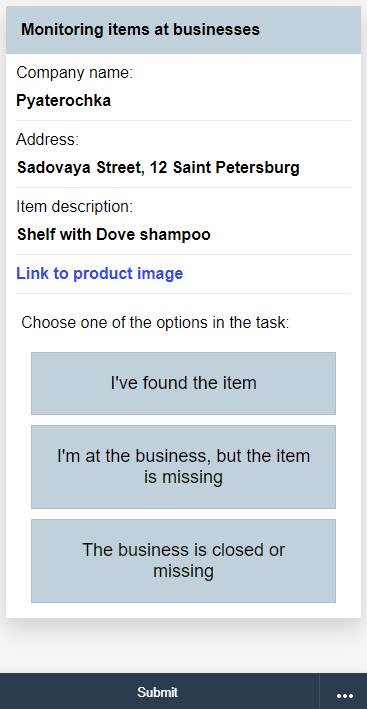Select "I've found the item" option
367x709 pixels.
(183, 383)
